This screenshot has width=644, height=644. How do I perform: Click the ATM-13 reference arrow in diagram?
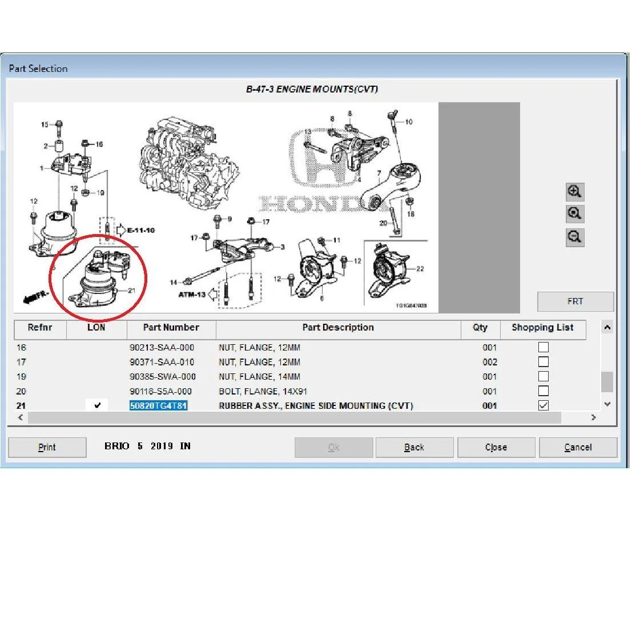pos(213,294)
